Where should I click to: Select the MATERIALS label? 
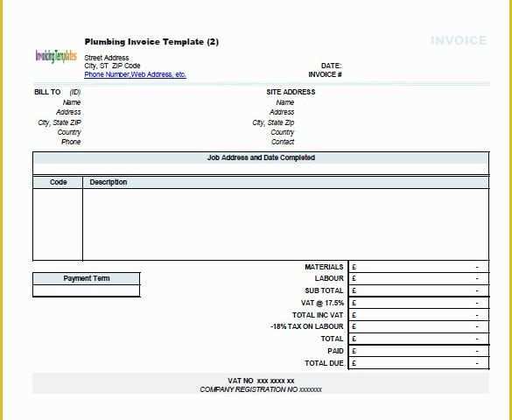(324, 267)
